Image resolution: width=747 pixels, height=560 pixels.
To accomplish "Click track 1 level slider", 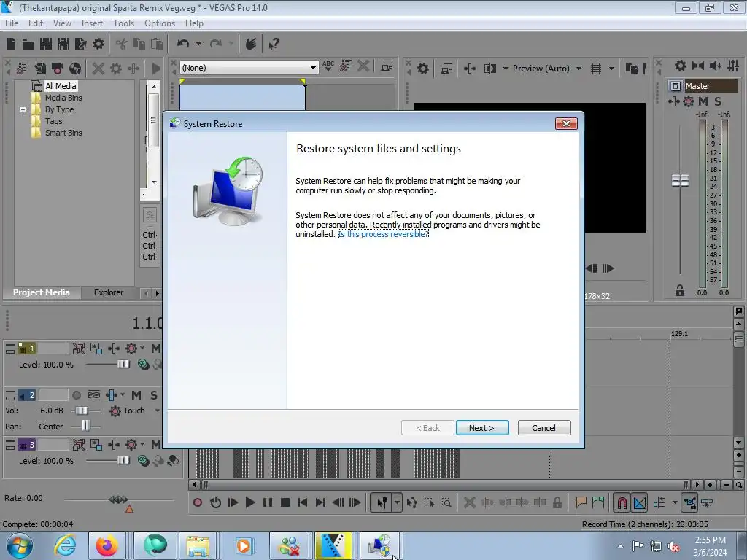I will pos(123,365).
